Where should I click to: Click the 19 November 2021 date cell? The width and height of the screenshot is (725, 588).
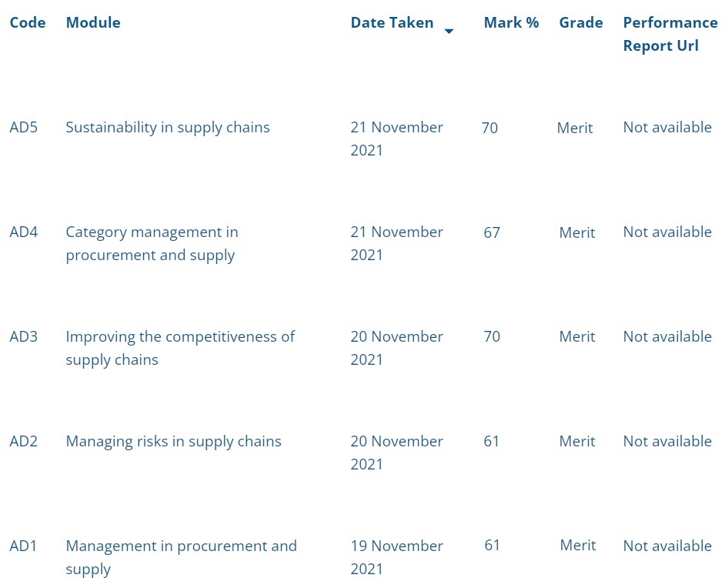396,557
